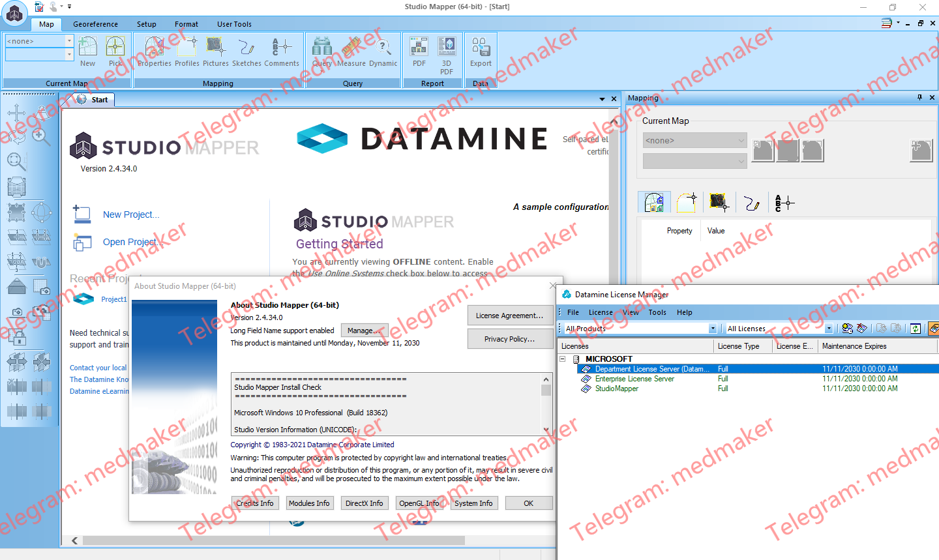Click the 3D PDF report icon
Screen dimensions: 939x560
tap(447, 47)
